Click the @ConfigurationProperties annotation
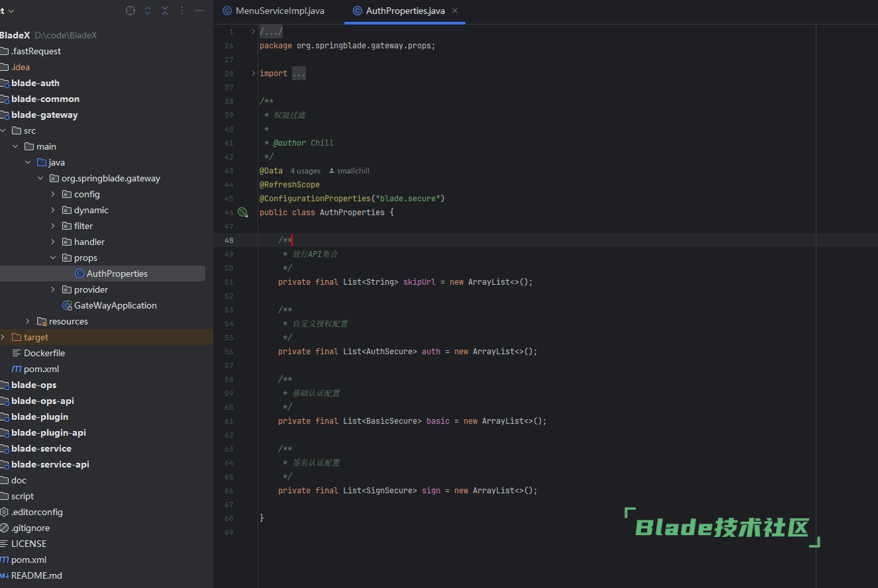Viewport: 878px width, 588px height. 315,199
